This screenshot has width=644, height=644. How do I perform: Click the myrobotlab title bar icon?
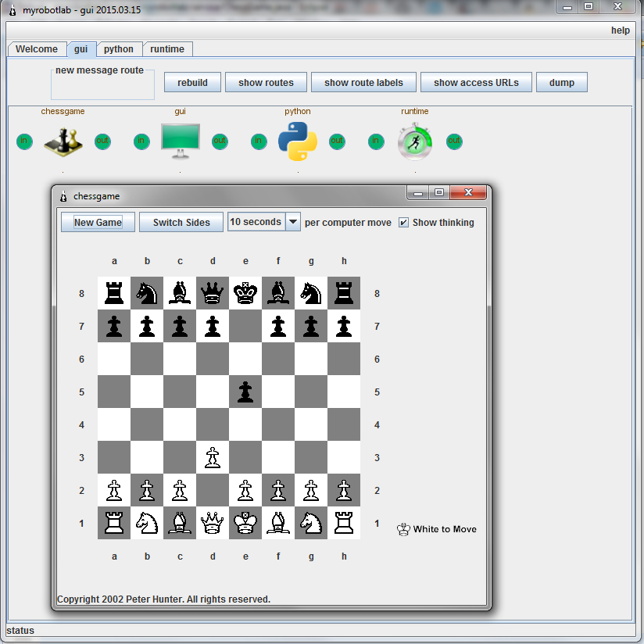pos(13,10)
